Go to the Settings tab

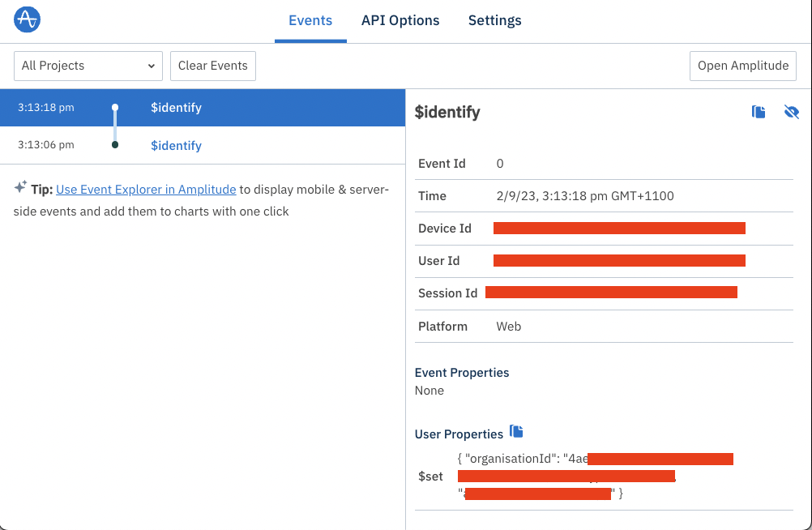(x=494, y=21)
